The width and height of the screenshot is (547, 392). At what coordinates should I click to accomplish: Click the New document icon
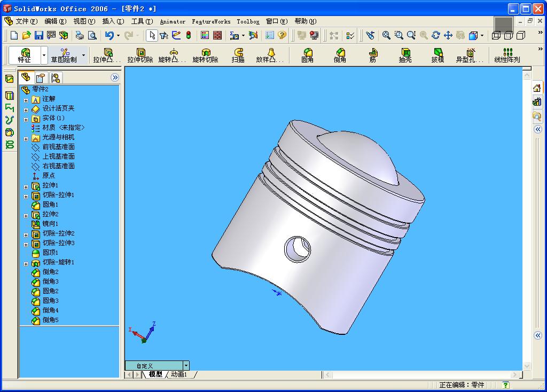14,35
